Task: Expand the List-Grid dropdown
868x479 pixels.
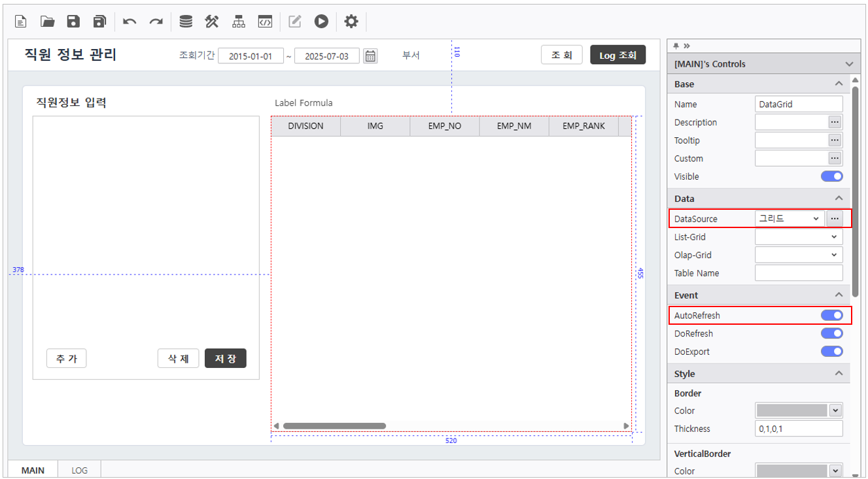Action: pos(799,237)
